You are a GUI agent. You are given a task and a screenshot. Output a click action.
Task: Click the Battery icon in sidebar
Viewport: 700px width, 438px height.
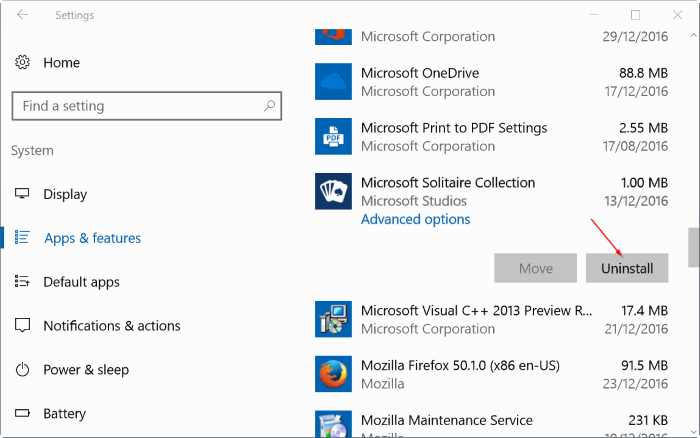point(22,413)
